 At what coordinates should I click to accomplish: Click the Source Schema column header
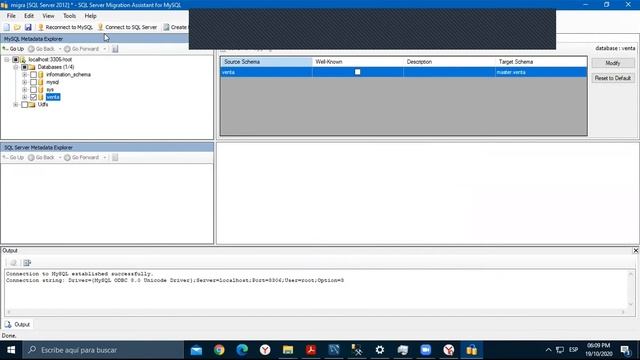(x=267, y=62)
